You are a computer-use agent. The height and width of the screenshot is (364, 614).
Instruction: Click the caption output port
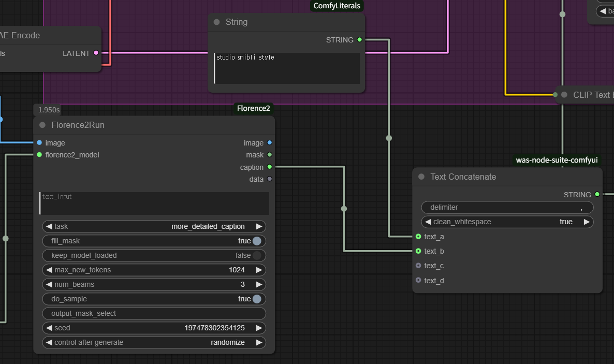[269, 167]
